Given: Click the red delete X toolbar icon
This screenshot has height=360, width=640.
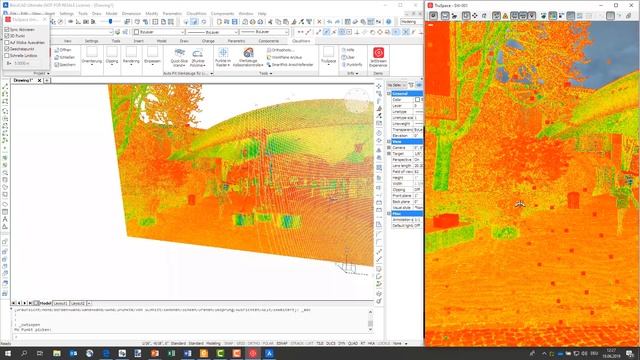Looking at the screenshot, I should pyautogui.click(x=319, y=22).
